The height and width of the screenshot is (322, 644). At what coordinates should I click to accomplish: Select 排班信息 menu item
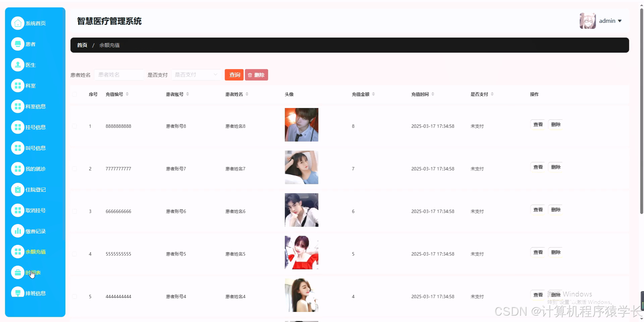coord(36,293)
